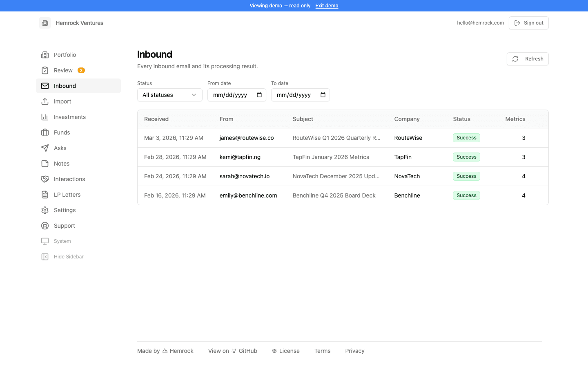
Task: Click the Metrics column header
Action: pos(515,119)
